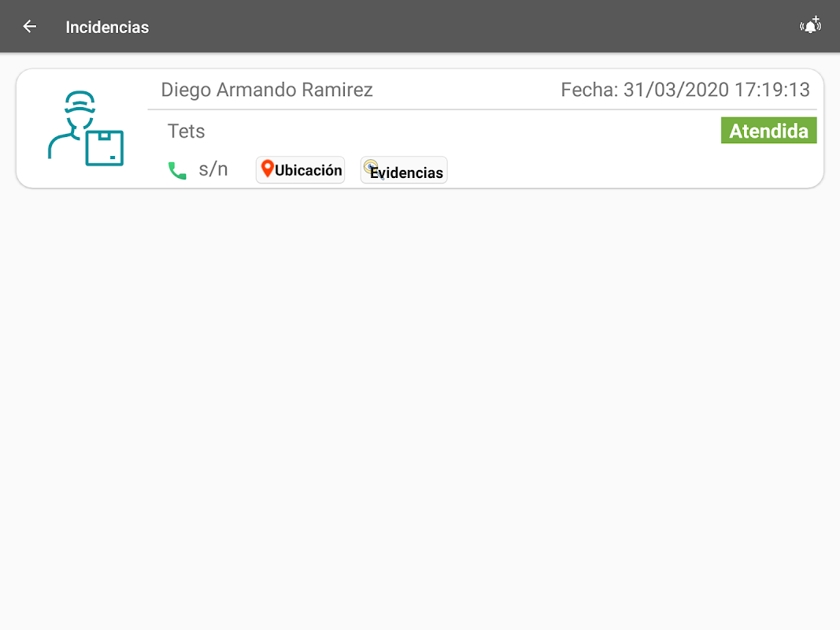Tap the delivery courier avatar icon
The image size is (840, 630).
(86, 128)
